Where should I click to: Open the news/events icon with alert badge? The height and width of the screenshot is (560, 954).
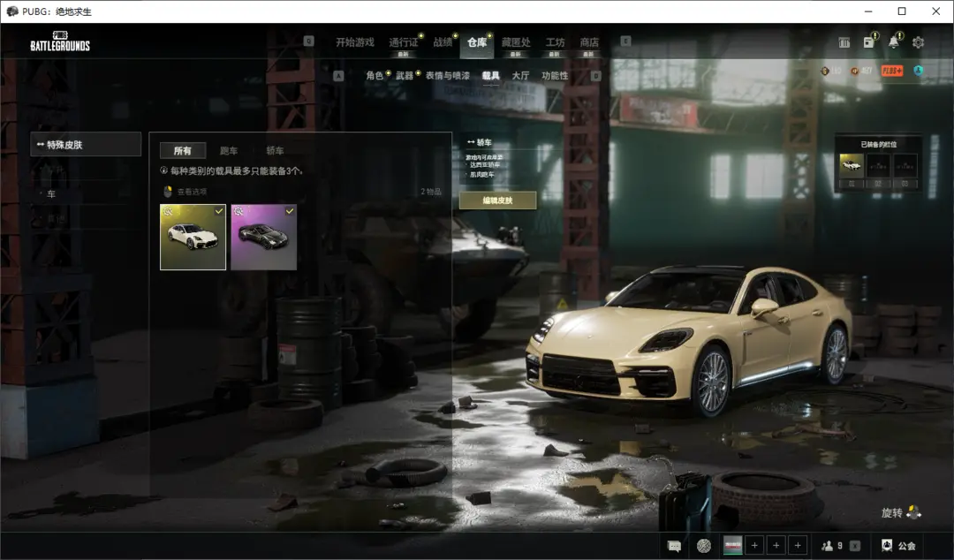click(x=869, y=42)
